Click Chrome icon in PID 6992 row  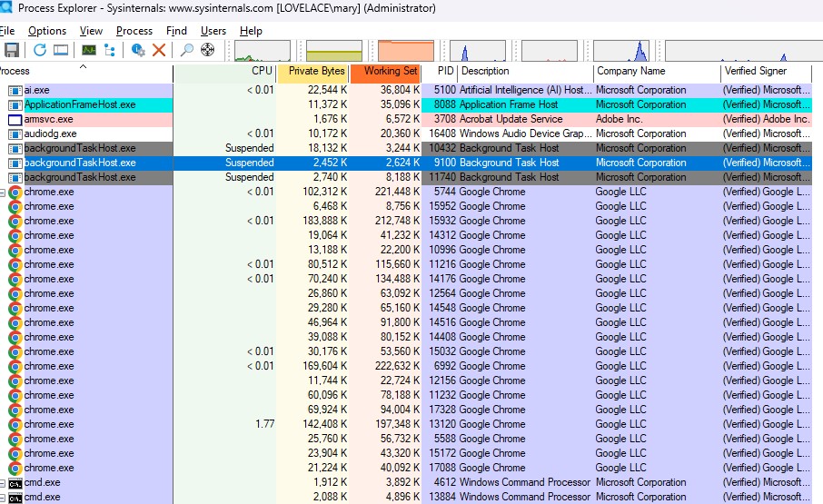tap(15, 366)
